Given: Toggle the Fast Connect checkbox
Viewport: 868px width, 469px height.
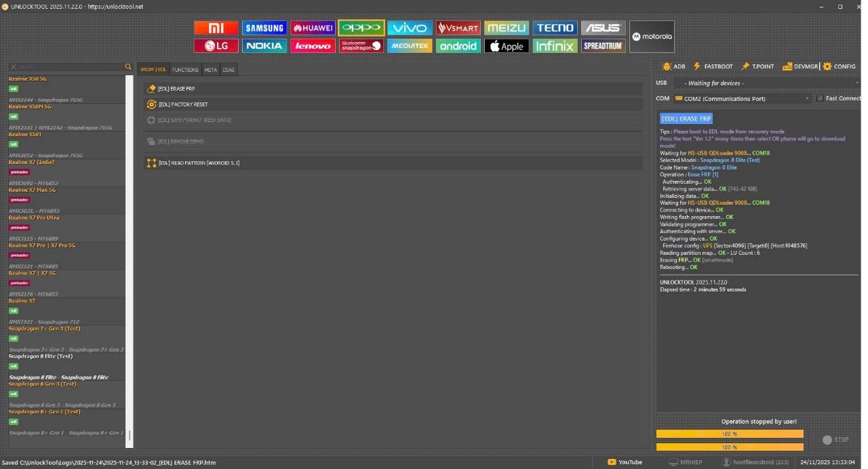Looking at the screenshot, I should 821,98.
